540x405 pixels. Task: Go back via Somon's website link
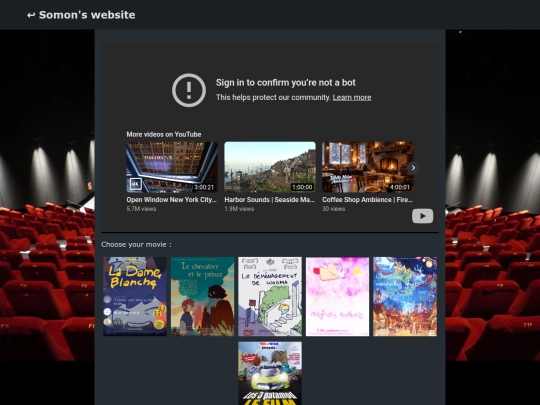tap(81, 15)
